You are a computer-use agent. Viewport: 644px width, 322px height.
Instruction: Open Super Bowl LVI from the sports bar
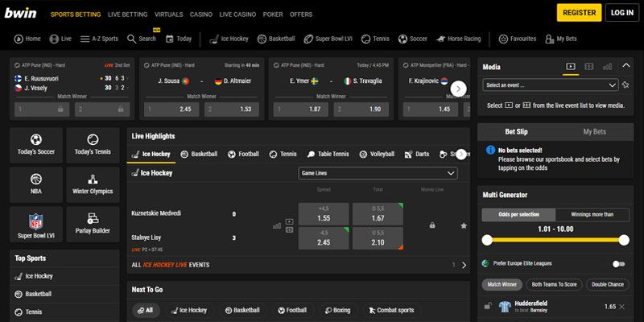click(x=328, y=39)
